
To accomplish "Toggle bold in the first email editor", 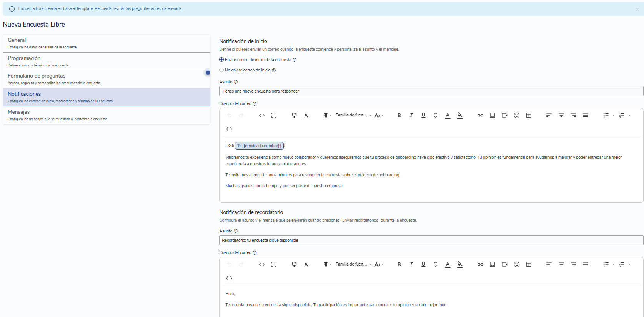I will click(x=399, y=115).
